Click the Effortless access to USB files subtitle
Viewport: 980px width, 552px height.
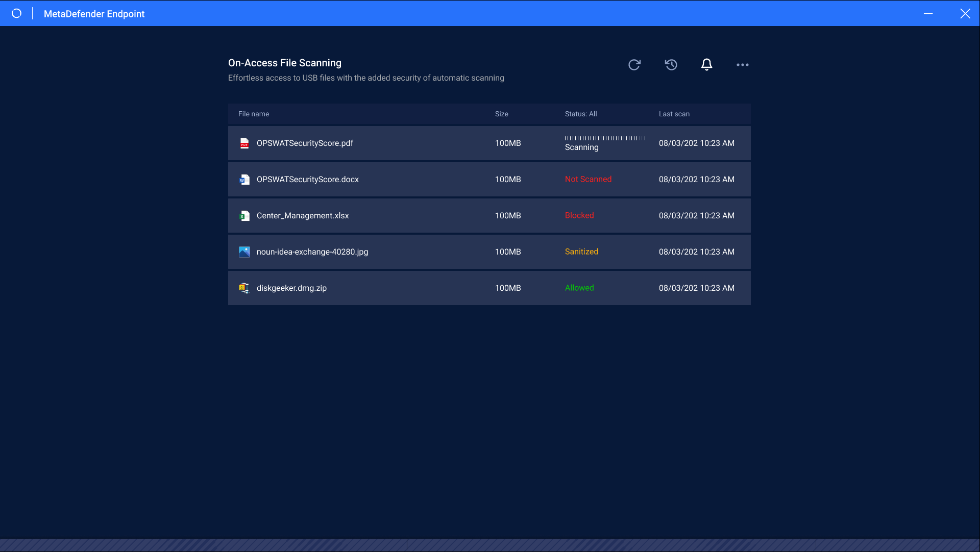click(366, 78)
